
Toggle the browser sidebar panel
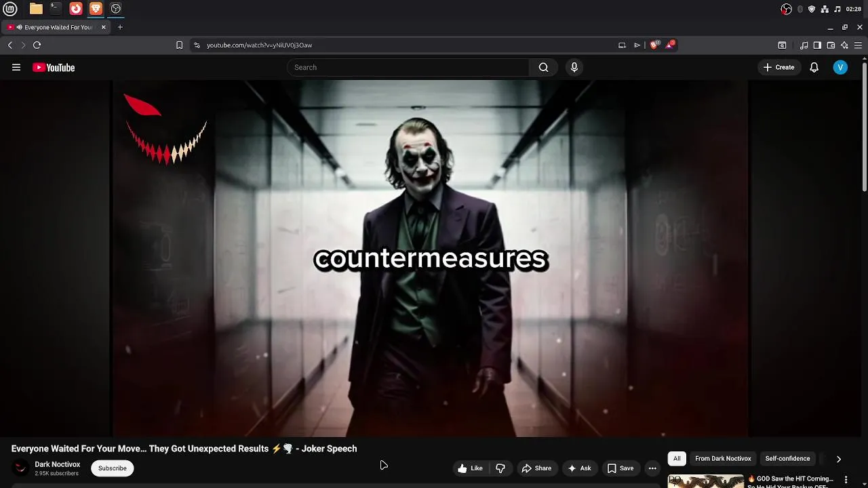(x=817, y=45)
